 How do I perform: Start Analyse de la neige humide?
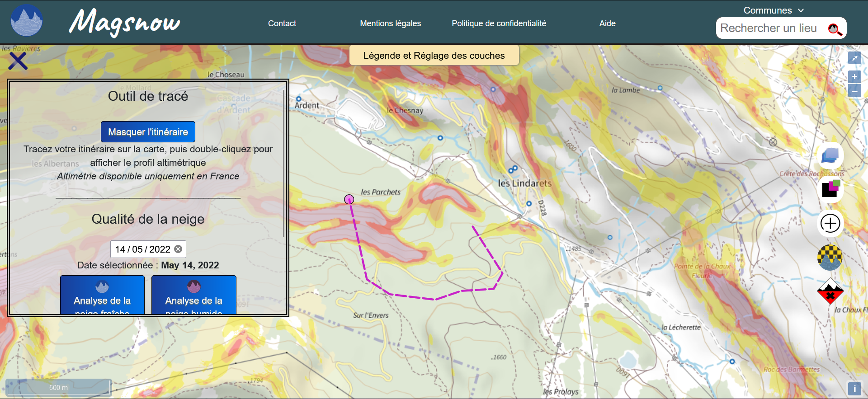click(x=194, y=295)
